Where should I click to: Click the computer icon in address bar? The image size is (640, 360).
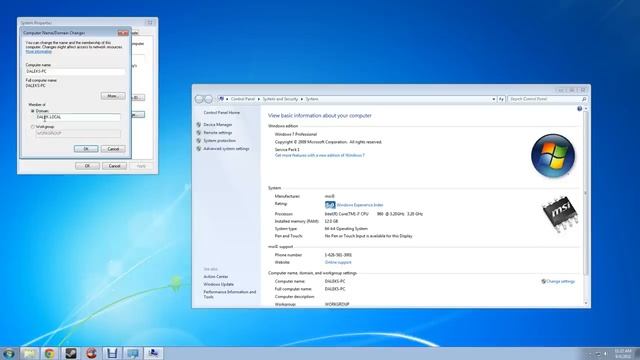coord(221,99)
